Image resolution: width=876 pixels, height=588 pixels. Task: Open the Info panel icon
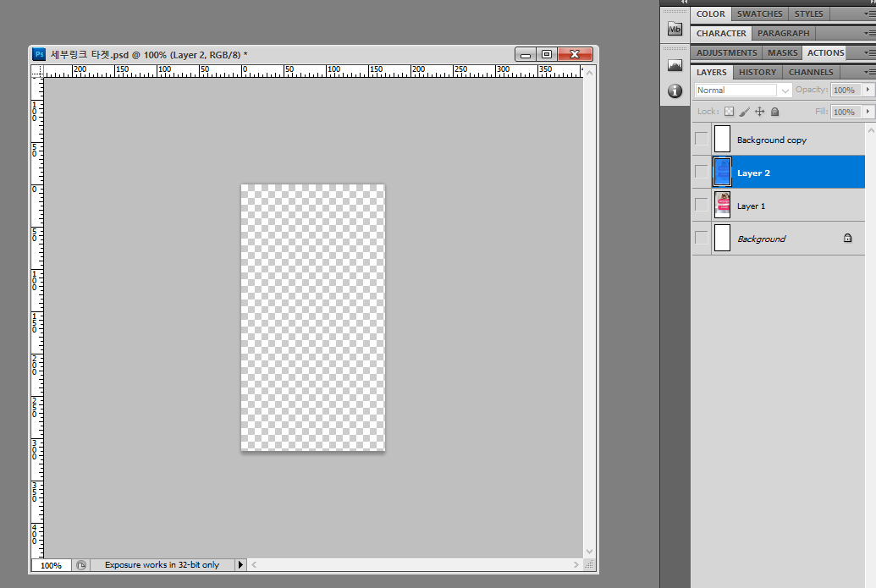pos(675,91)
